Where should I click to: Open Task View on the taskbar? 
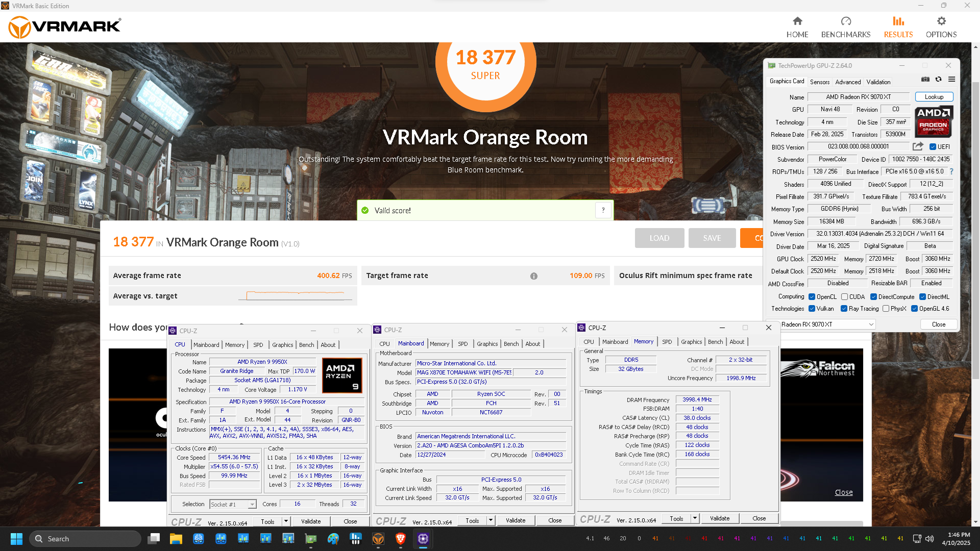click(154, 539)
